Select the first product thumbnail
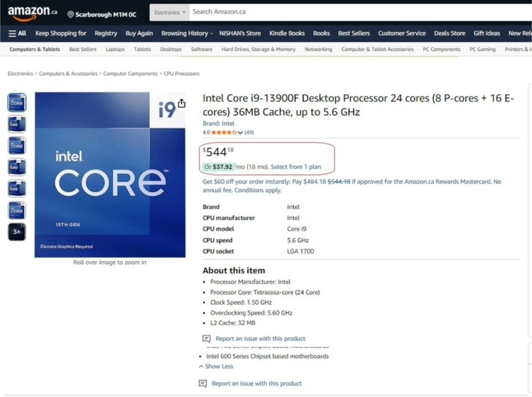 click(17, 102)
